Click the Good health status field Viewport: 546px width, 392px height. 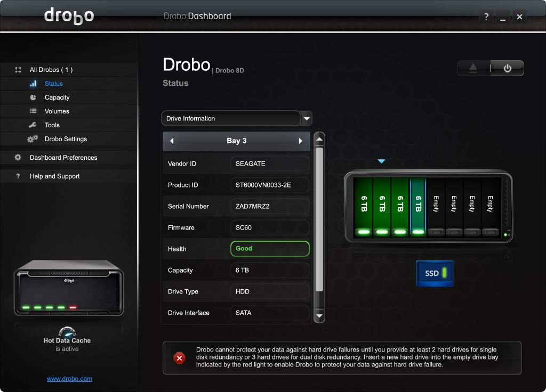coord(270,249)
